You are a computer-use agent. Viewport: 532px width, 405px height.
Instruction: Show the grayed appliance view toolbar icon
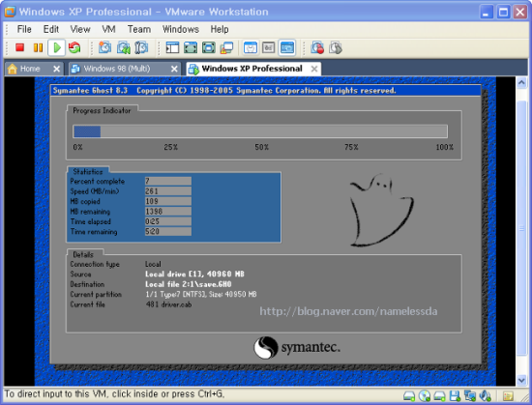(268, 47)
